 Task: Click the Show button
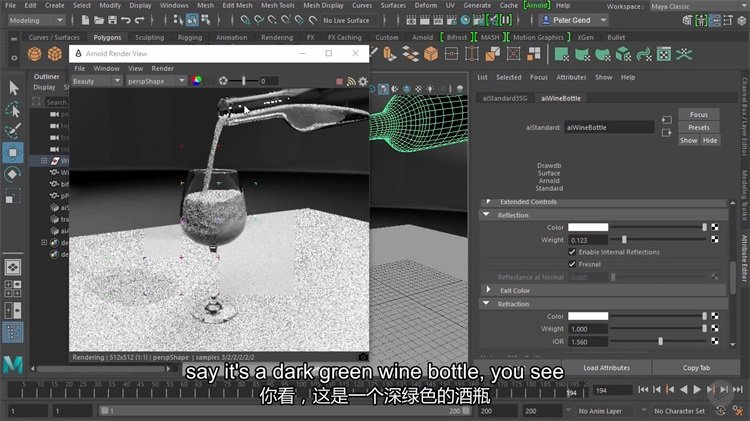[688, 141]
